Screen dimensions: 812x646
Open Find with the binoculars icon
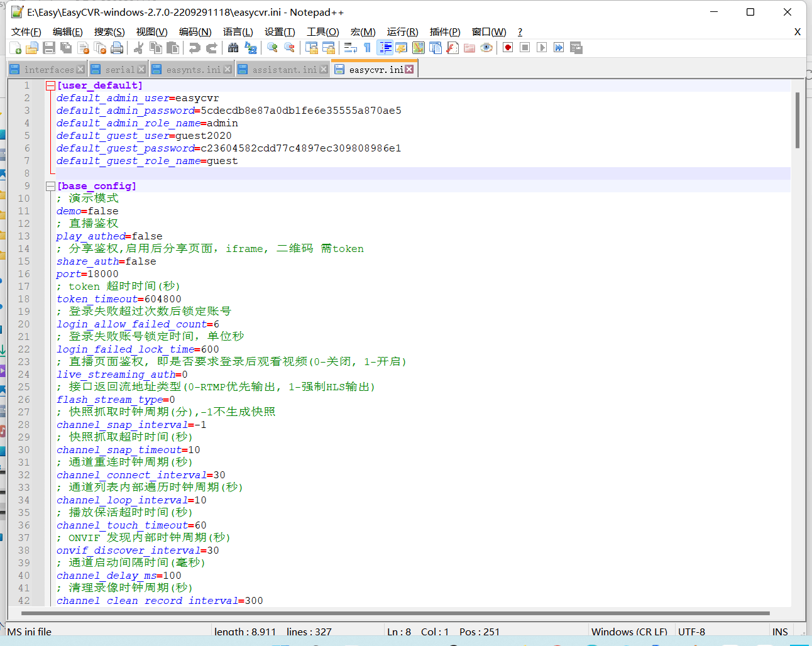pos(233,48)
